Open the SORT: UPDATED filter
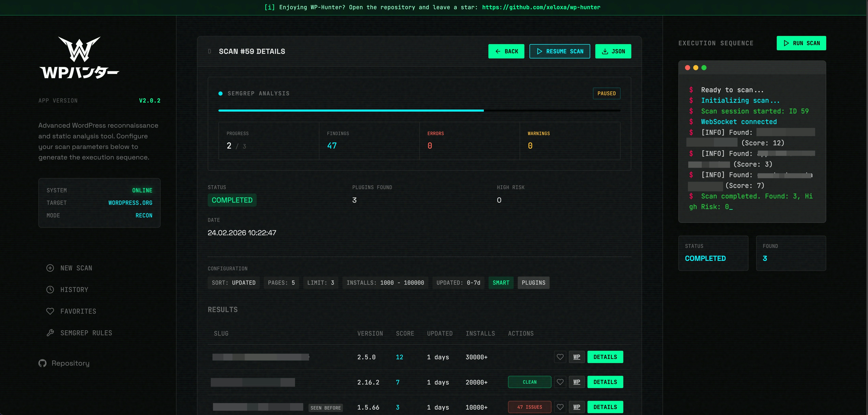 tap(233, 283)
